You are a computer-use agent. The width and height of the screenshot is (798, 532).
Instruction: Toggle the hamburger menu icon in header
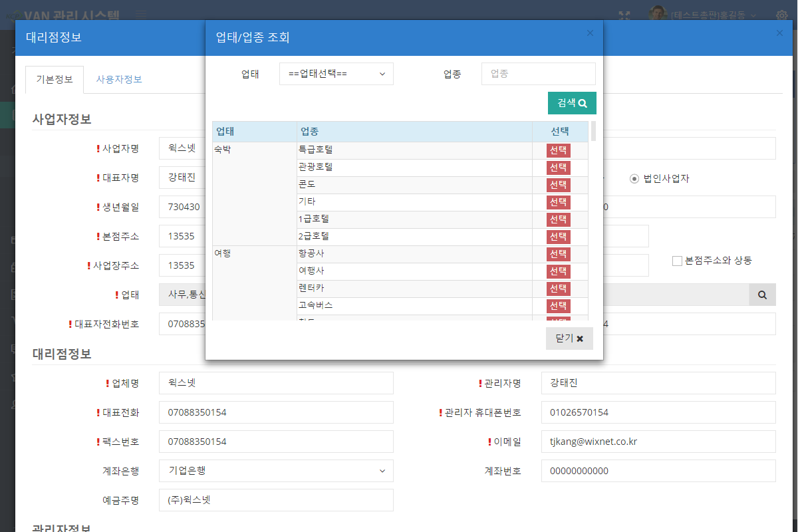(x=141, y=14)
